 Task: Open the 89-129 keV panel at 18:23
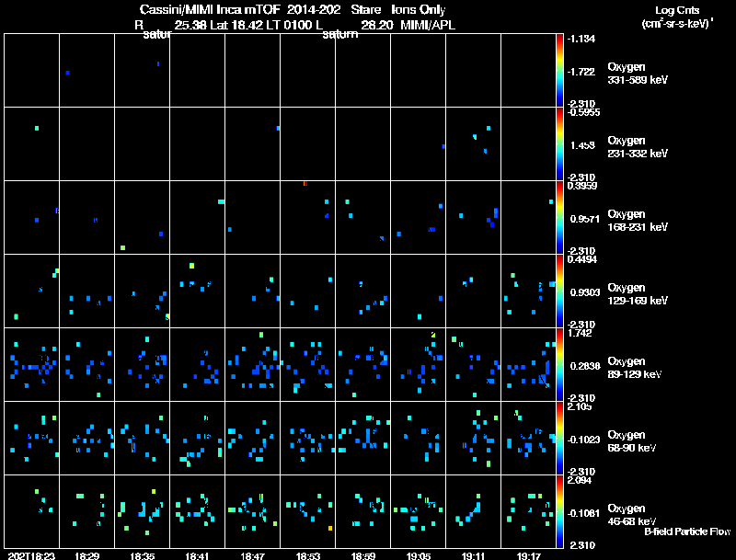(32, 364)
